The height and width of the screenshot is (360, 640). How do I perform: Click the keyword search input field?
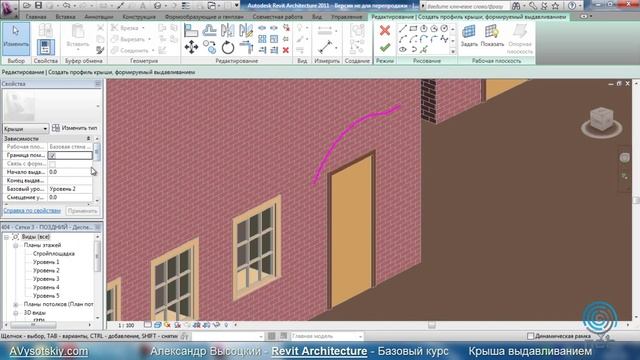468,6
